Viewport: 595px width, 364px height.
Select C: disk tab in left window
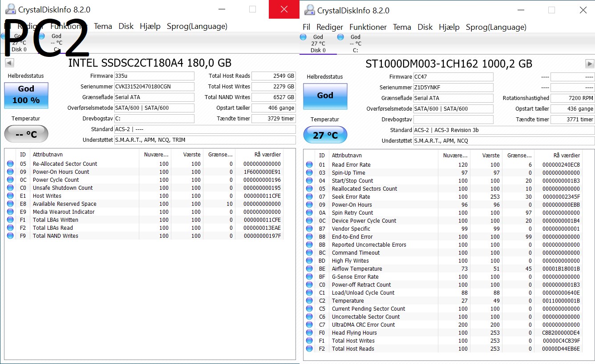pyautogui.click(x=56, y=43)
